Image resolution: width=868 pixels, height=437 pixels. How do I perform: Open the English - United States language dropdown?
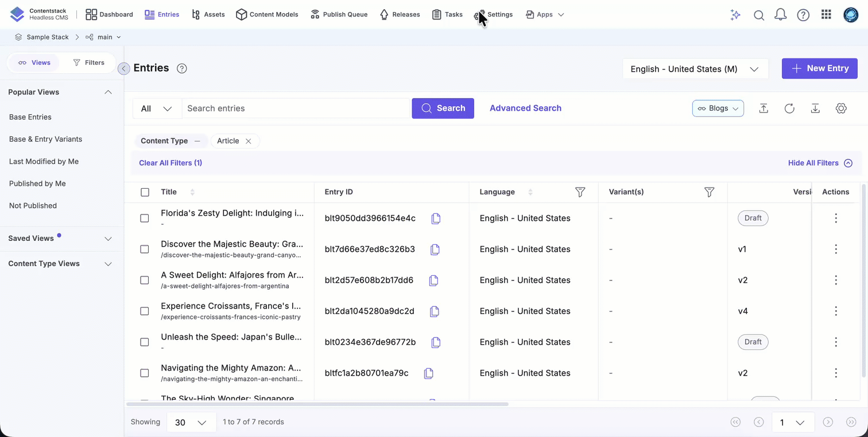point(695,69)
